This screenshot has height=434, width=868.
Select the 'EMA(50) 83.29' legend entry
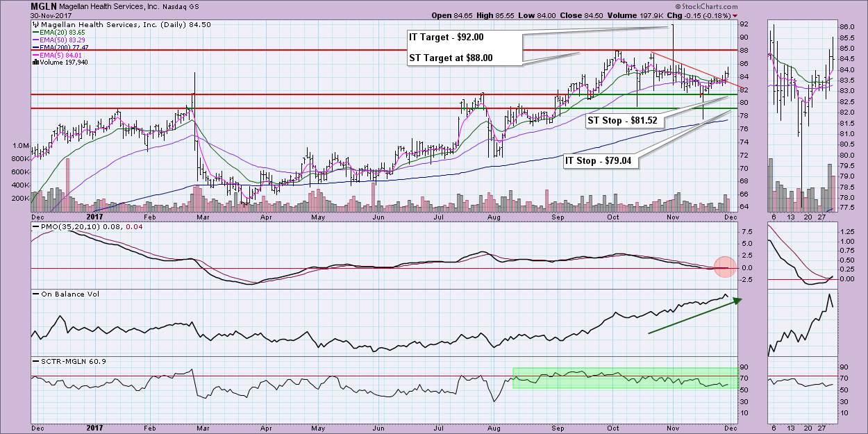coord(63,40)
